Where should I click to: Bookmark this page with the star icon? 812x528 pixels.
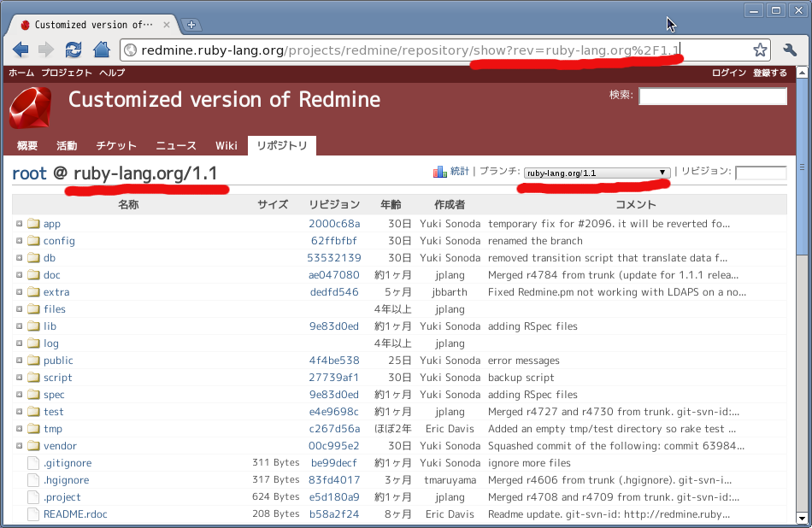(x=760, y=50)
